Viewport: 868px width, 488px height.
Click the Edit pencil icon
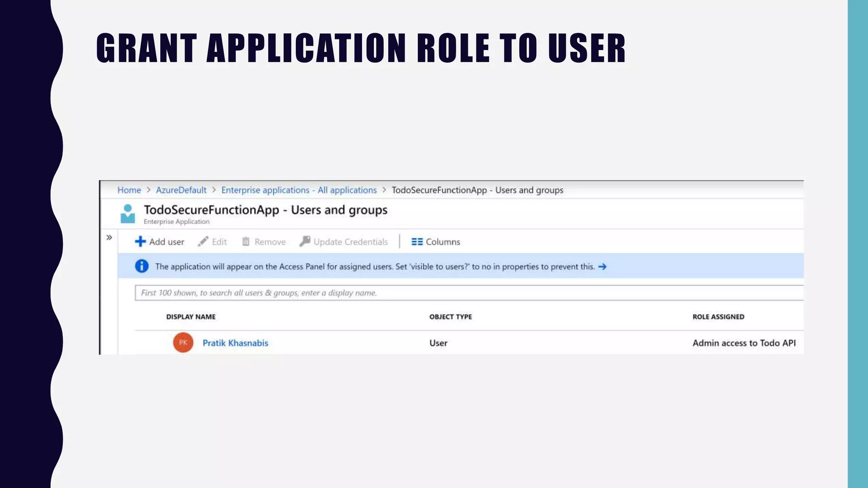tap(203, 241)
